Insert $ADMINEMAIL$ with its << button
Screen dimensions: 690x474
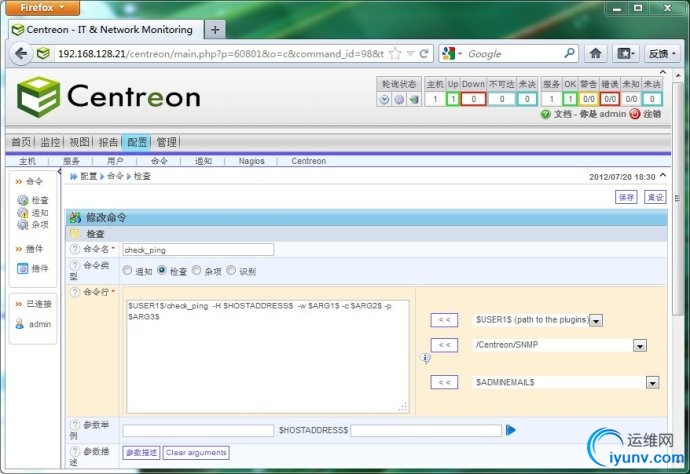(444, 382)
